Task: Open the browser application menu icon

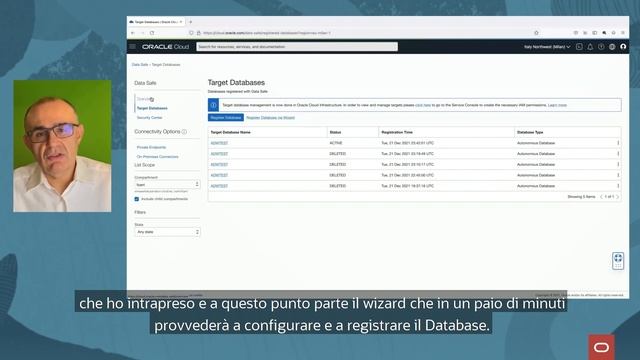Action: click(623, 33)
